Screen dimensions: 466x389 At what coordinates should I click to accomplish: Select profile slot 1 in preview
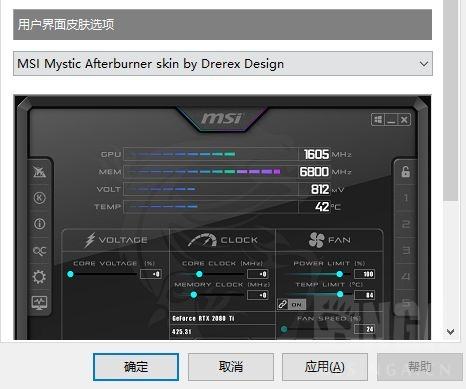[406, 198]
